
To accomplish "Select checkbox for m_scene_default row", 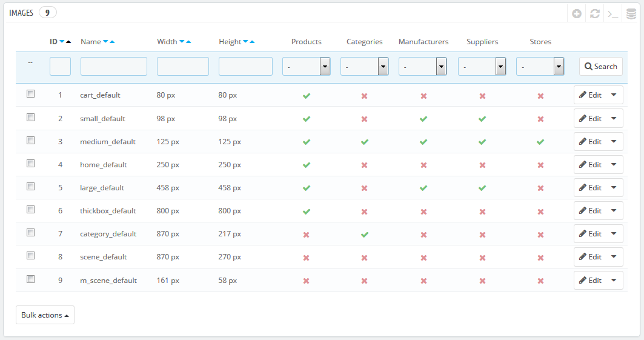I will 30,279.
